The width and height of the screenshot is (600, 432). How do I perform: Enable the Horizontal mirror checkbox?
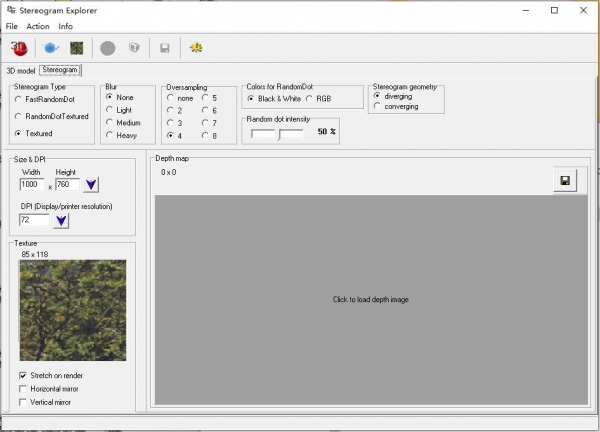(24, 389)
